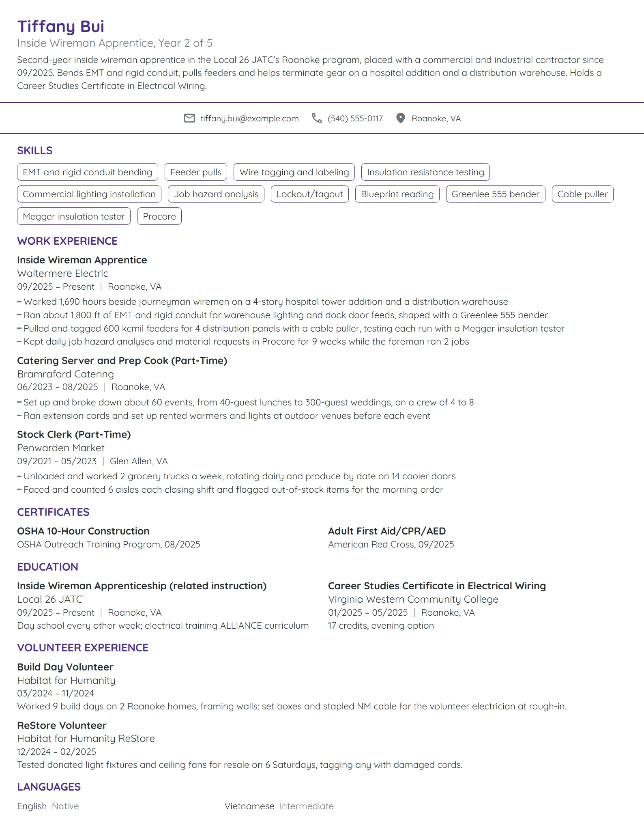Click the envelope email icon

tap(189, 118)
